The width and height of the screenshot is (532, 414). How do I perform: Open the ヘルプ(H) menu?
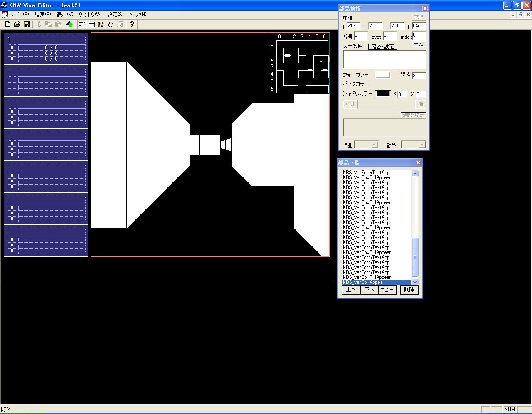138,15
